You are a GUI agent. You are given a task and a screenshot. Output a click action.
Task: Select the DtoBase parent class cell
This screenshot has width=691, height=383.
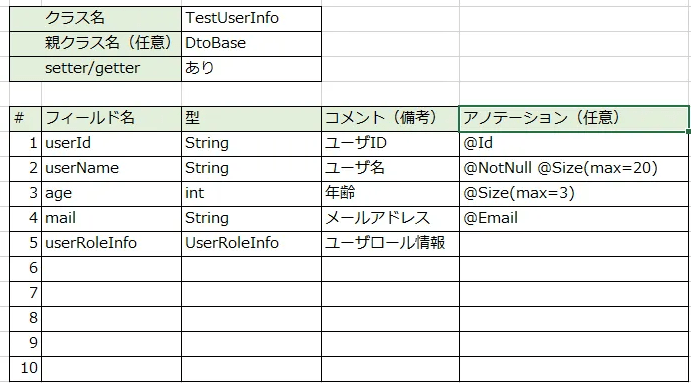(251, 44)
